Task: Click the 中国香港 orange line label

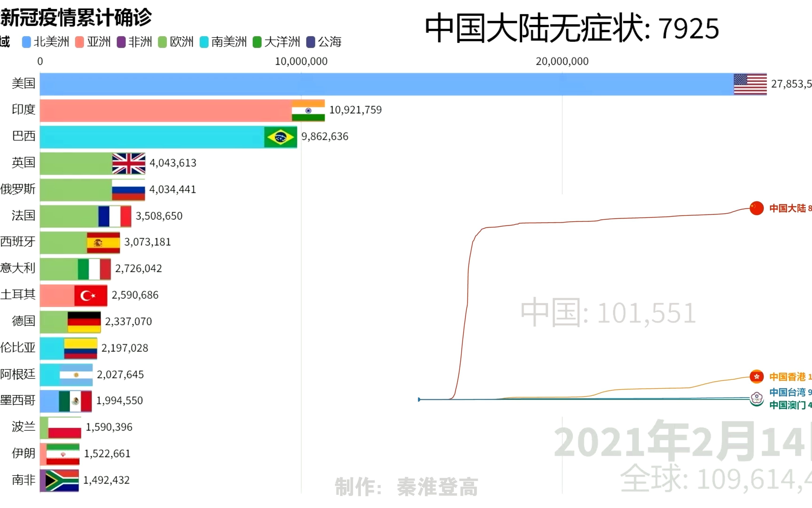Action: (788, 377)
